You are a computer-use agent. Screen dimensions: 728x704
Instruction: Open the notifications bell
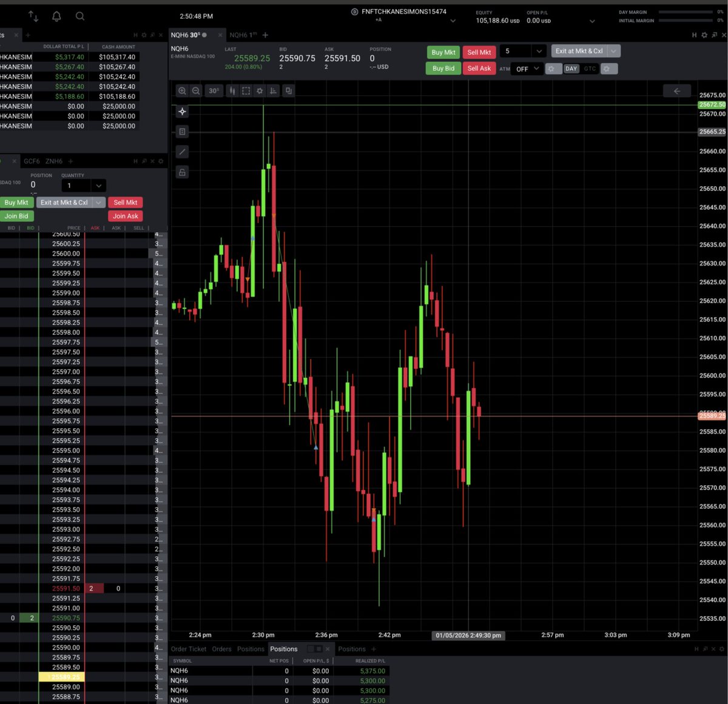click(x=56, y=16)
